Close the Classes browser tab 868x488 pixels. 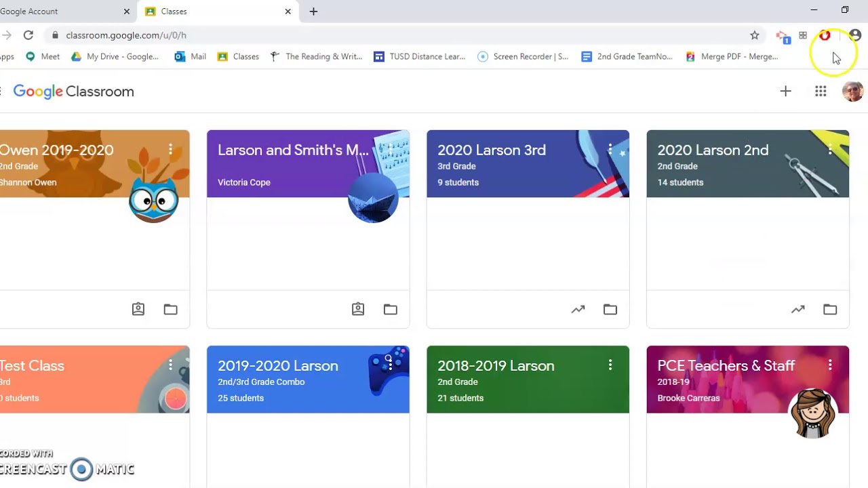click(288, 12)
